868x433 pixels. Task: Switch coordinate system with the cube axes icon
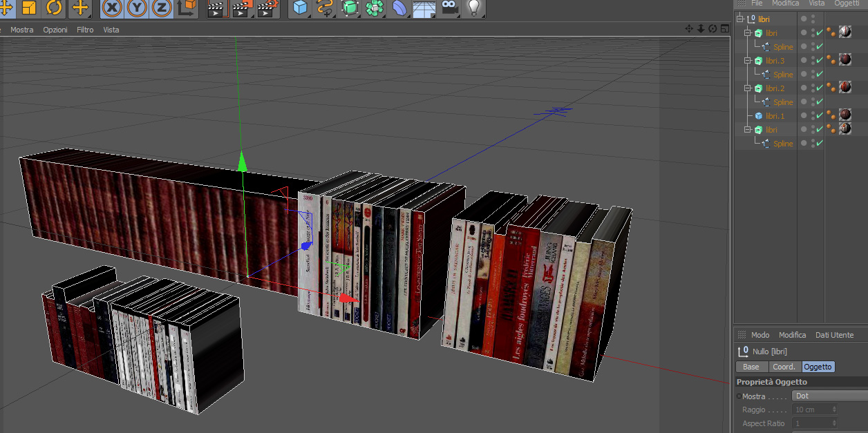pyautogui.click(x=187, y=8)
